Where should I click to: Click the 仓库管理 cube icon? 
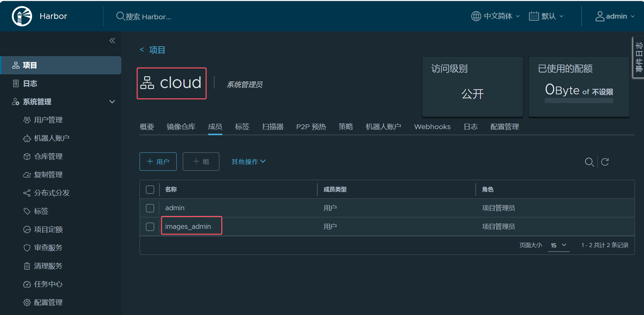[x=27, y=156]
